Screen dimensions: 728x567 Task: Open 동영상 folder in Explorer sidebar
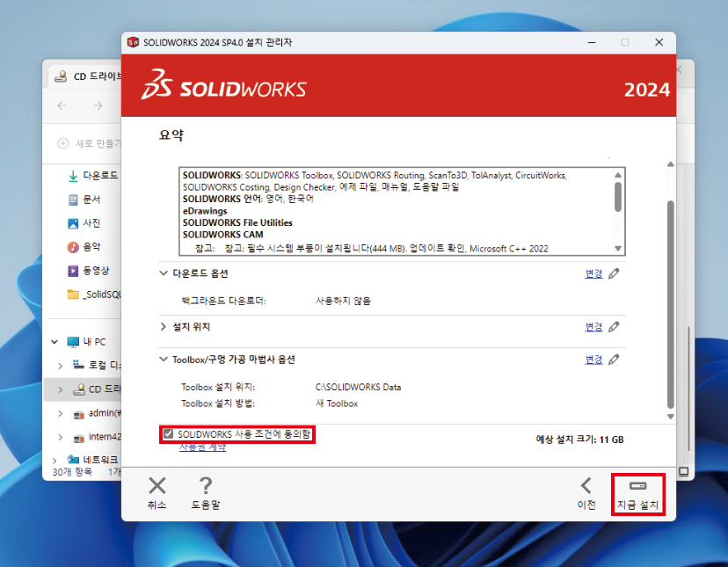88,271
